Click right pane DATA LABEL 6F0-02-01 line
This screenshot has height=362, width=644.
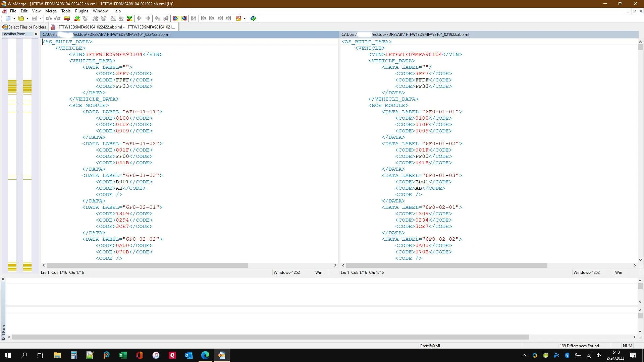click(x=422, y=207)
